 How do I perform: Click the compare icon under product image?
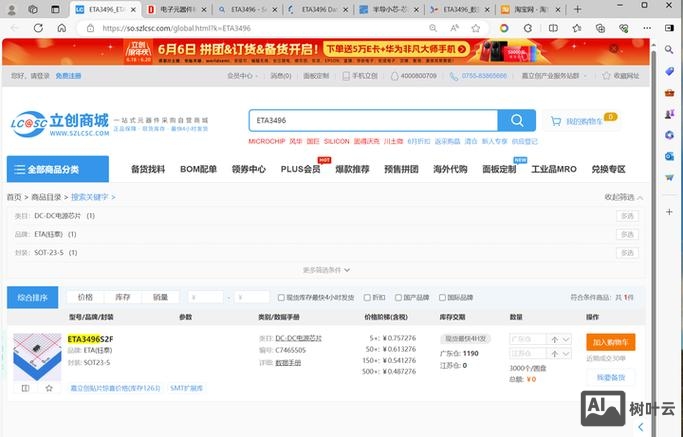pyautogui.click(x=26, y=388)
